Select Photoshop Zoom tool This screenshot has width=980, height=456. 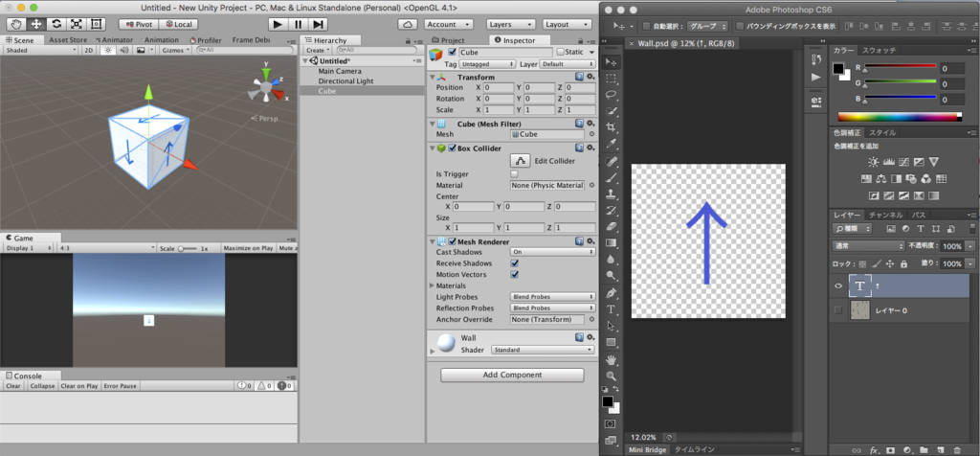[612, 376]
